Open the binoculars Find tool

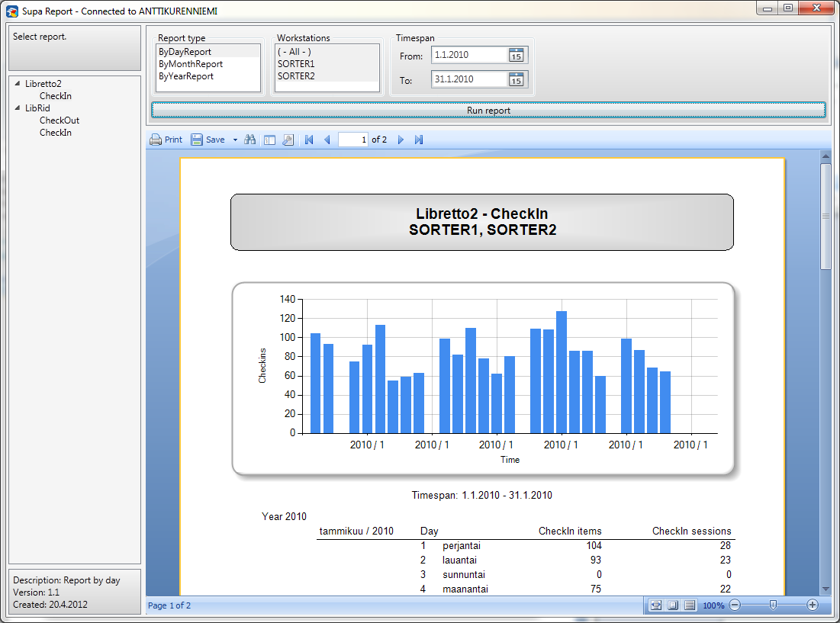(249, 140)
